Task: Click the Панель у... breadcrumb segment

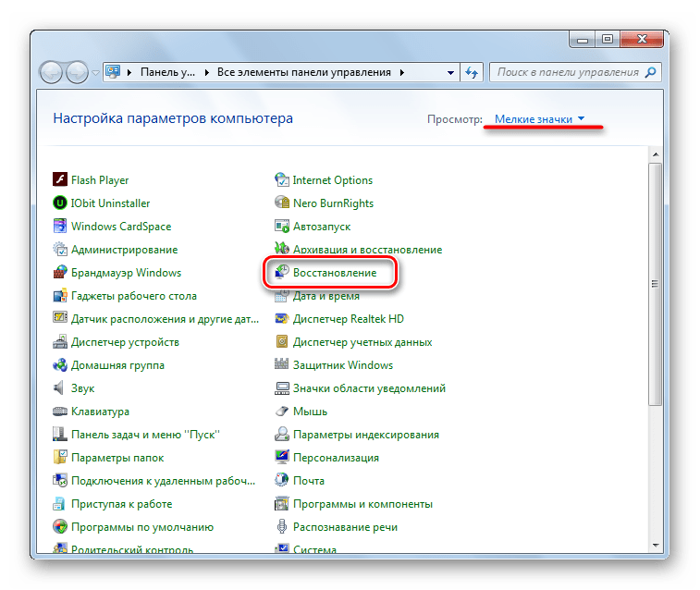Action: coord(168,72)
